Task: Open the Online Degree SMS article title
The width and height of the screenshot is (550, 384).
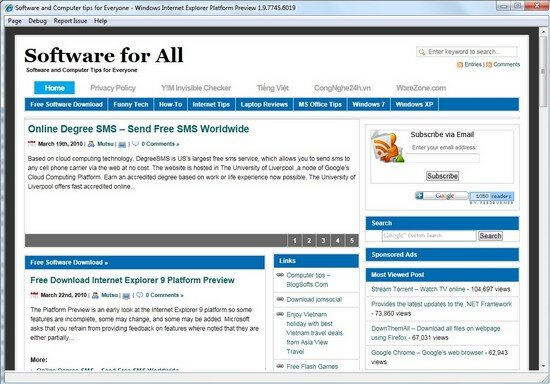Action: tap(138, 129)
